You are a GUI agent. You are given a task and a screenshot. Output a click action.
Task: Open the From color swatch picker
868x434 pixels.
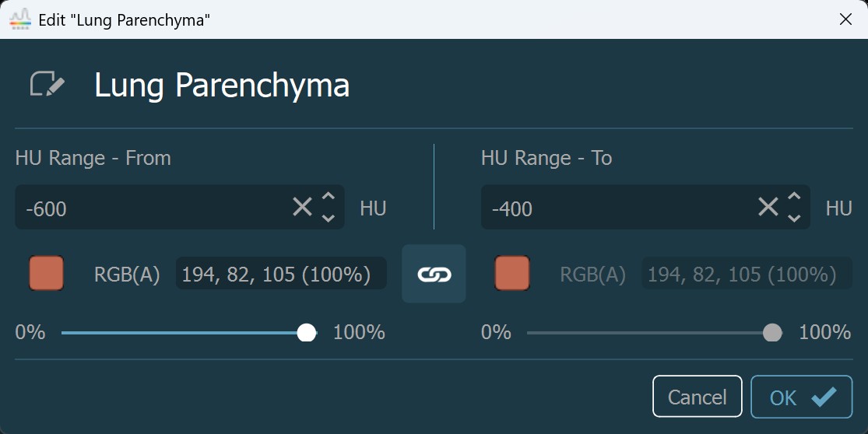click(47, 274)
